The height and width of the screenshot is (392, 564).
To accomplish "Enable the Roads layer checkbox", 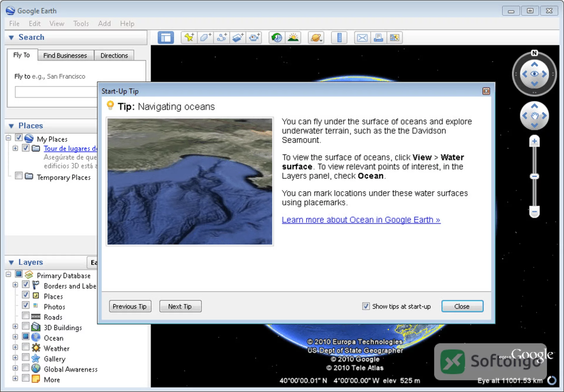I will [26, 316].
